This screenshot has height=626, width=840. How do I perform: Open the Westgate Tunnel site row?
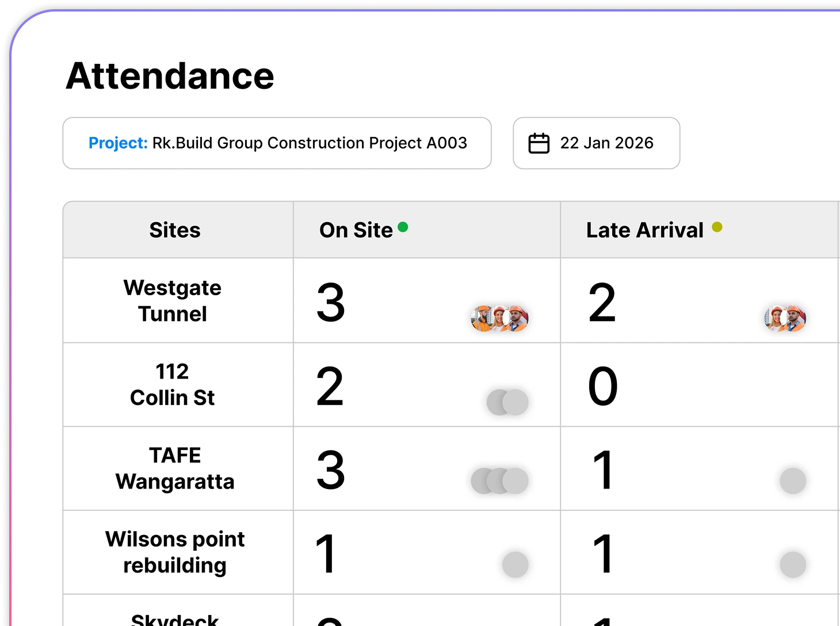coord(173,301)
